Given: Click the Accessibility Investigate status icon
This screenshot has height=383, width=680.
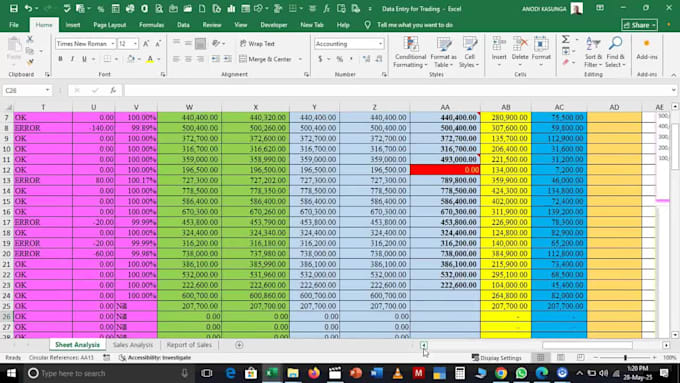Looking at the screenshot, I should point(122,358).
